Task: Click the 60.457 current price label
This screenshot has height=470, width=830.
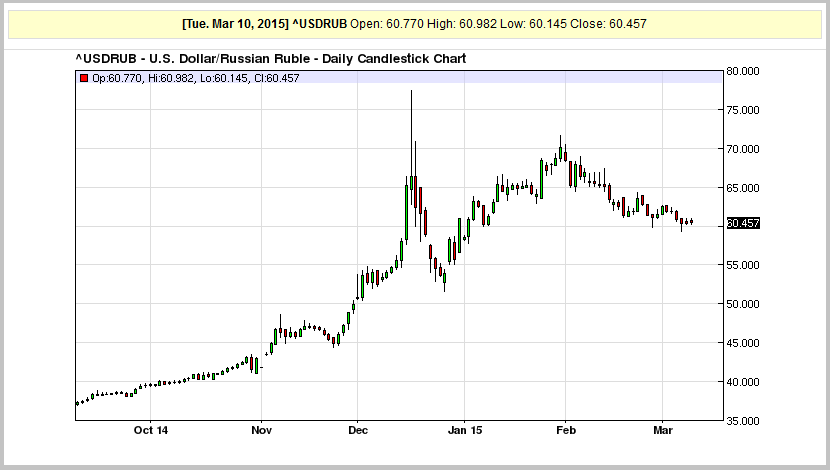Action: click(x=743, y=223)
